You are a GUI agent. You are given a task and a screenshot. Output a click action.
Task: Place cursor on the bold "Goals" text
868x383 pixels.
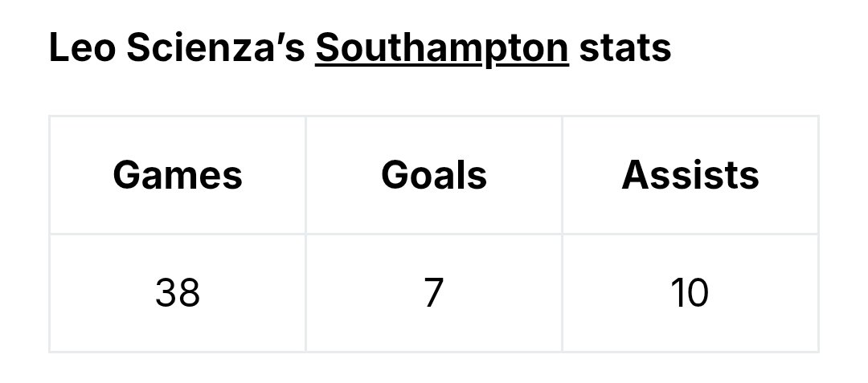(x=434, y=175)
